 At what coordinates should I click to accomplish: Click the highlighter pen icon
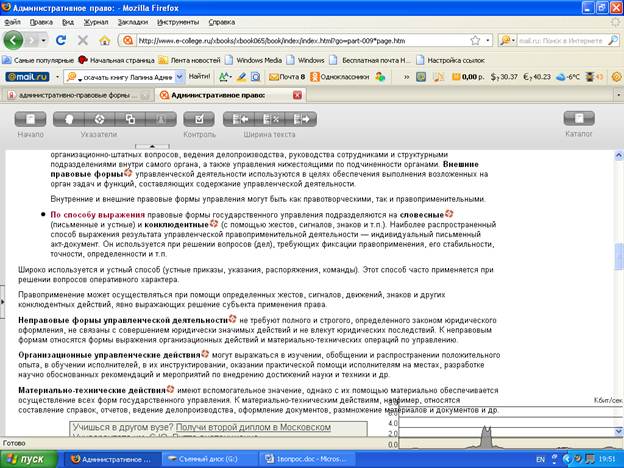coord(241,77)
